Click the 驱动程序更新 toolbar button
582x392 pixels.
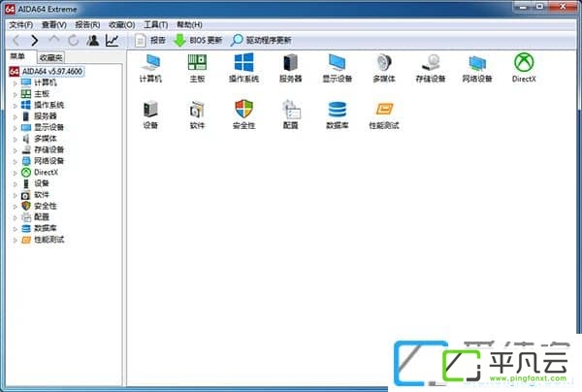point(261,40)
